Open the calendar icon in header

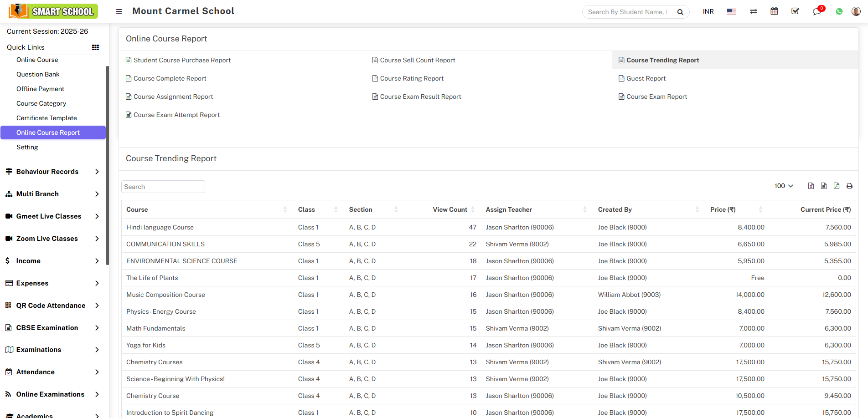click(774, 11)
